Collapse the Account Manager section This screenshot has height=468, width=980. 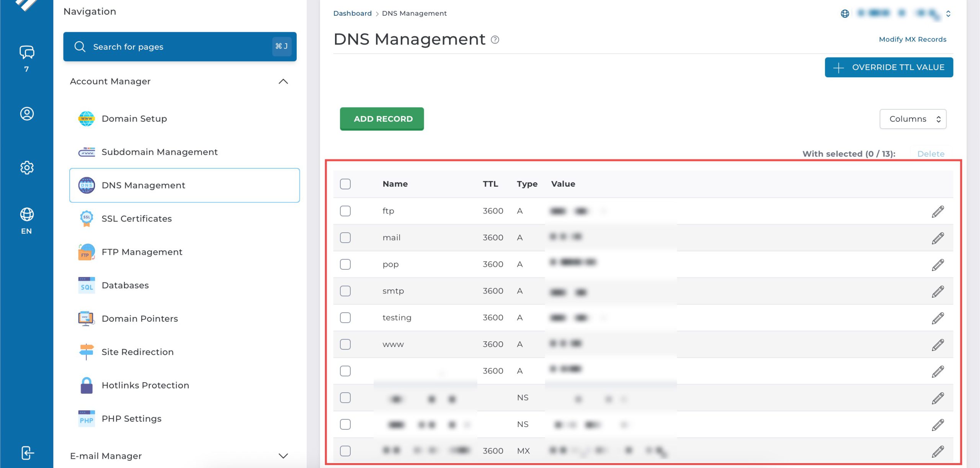click(x=283, y=82)
